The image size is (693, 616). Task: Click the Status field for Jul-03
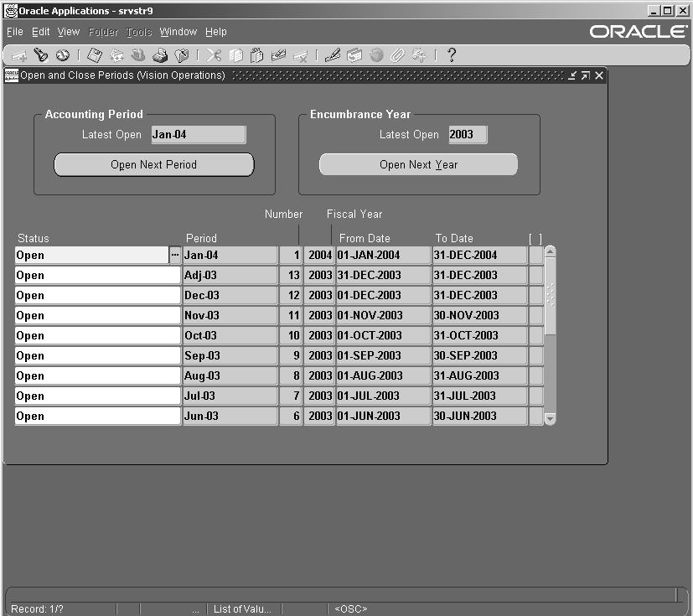pos(98,396)
